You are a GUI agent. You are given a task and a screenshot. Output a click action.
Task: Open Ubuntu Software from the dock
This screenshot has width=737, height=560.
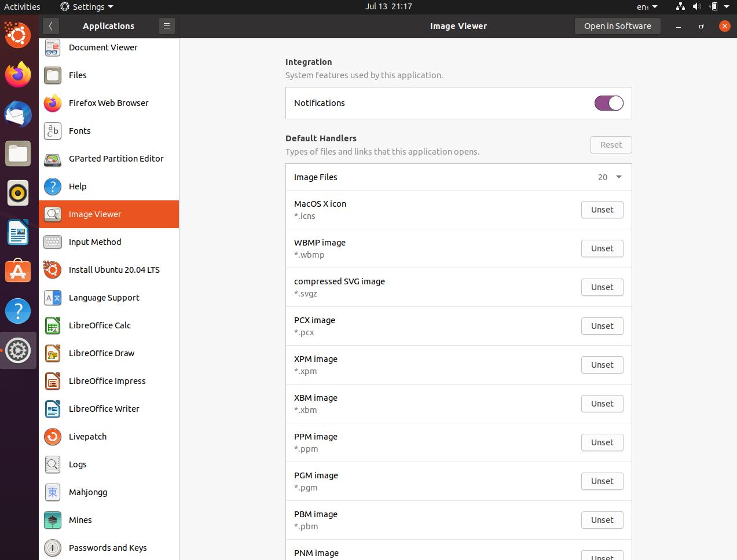pyautogui.click(x=18, y=272)
